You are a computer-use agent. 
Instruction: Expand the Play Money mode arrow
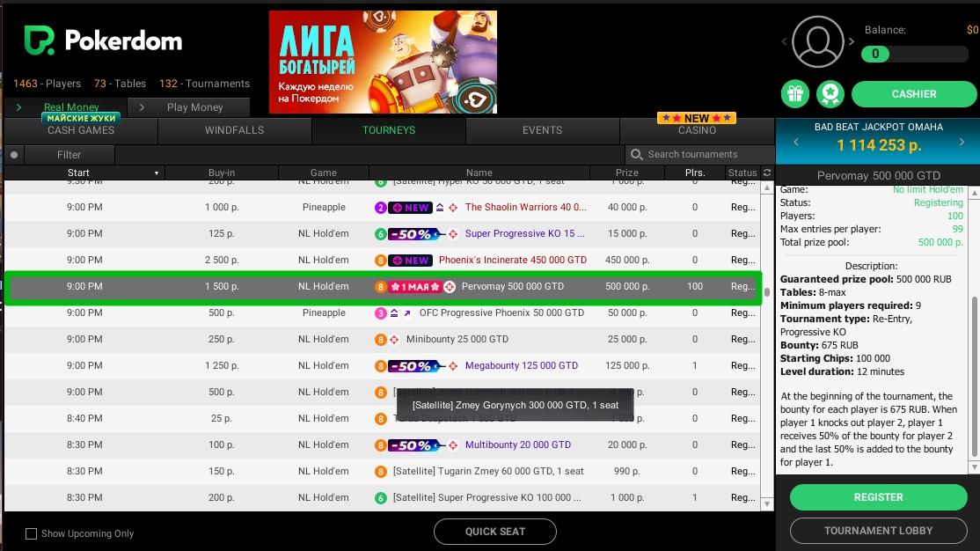click(142, 107)
